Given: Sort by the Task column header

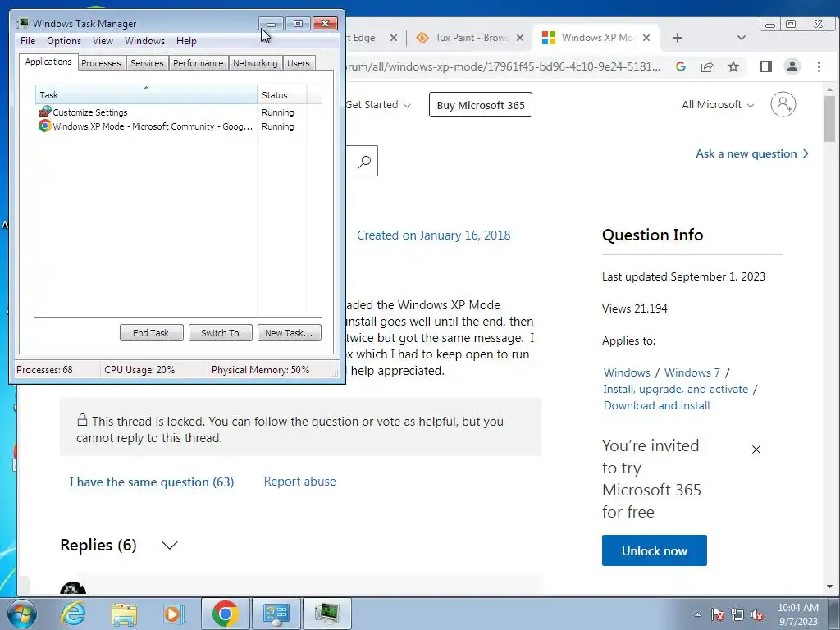Looking at the screenshot, I should [x=146, y=95].
